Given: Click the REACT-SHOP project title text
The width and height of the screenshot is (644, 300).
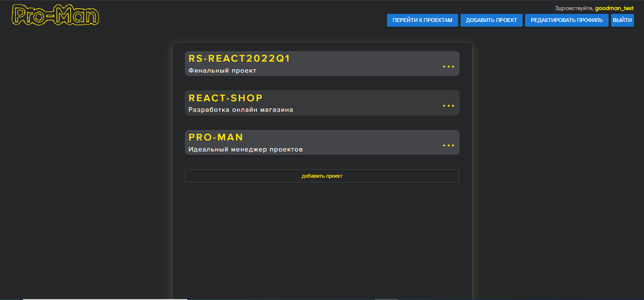Looking at the screenshot, I should point(225,98).
